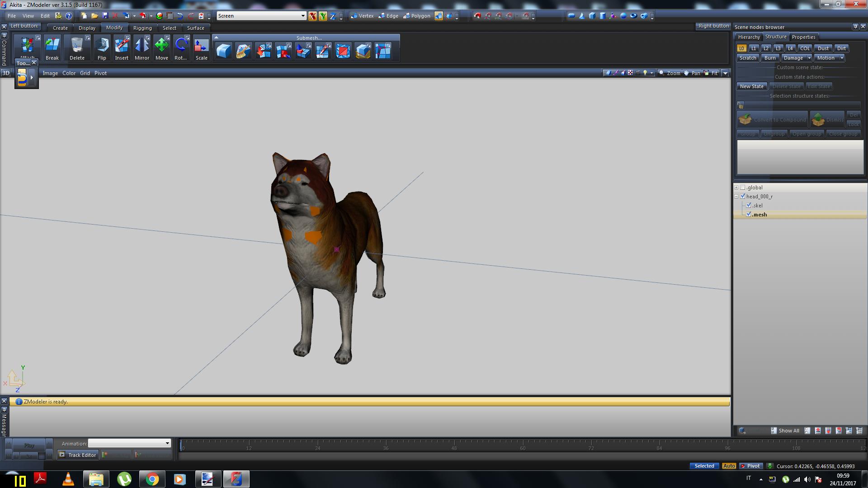
Task: Expand the .global tree node
Action: coord(736,188)
